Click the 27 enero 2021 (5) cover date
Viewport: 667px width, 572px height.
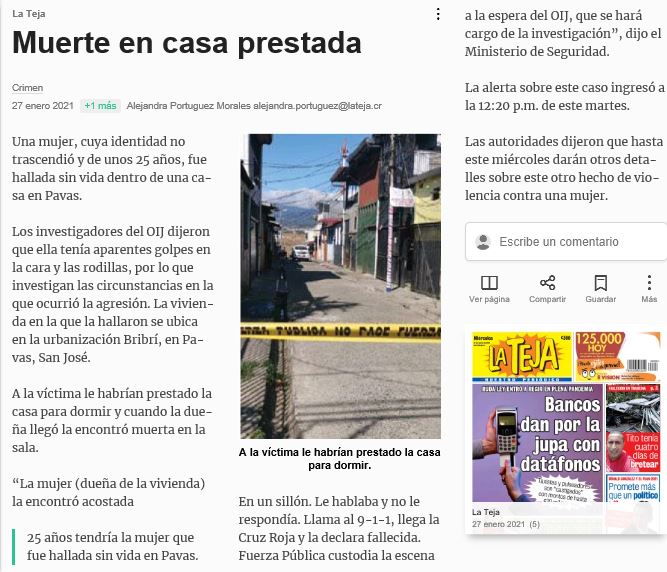pos(506,524)
